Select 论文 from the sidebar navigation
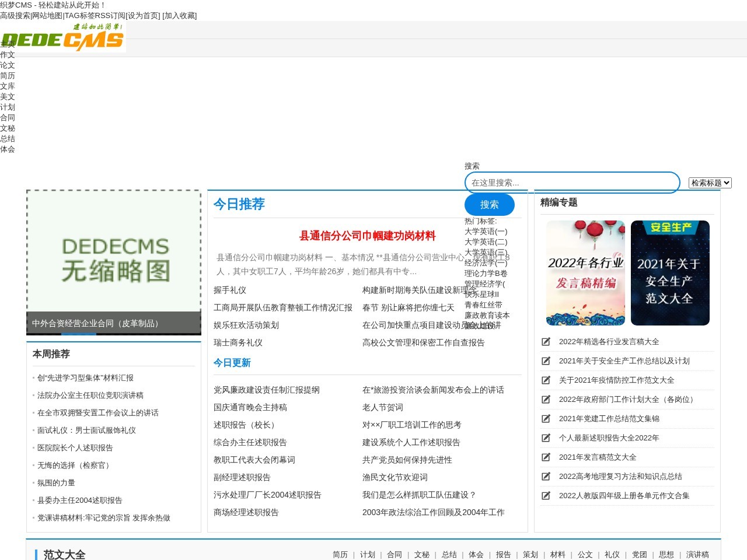The height and width of the screenshot is (560, 747). tap(7, 65)
